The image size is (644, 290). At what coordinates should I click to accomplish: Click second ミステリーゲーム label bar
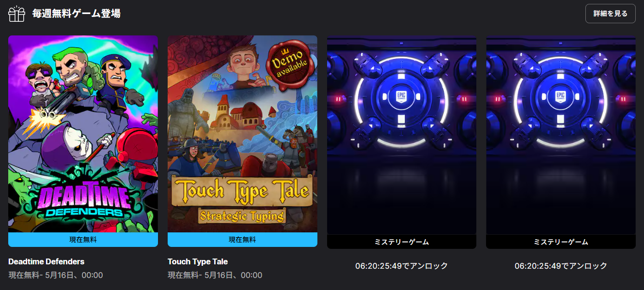(x=561, y=242)
